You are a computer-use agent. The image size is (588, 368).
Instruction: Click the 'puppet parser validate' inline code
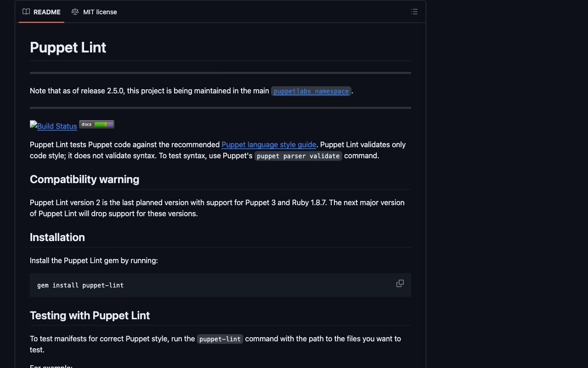pyautogui.click(x=298, y=156)
